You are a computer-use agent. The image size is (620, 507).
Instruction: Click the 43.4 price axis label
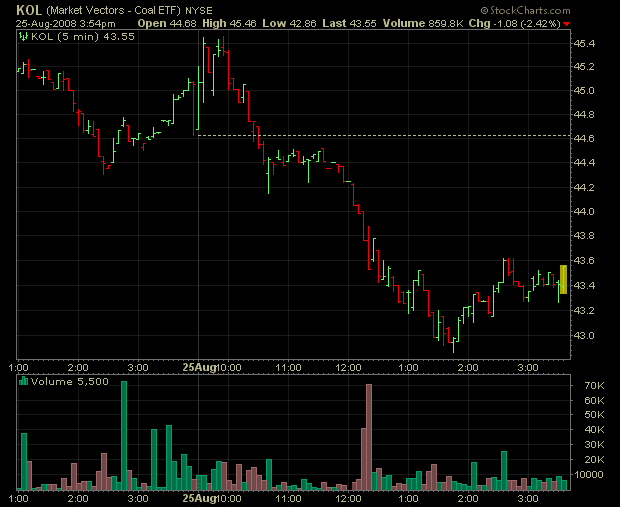coord(584,285)
